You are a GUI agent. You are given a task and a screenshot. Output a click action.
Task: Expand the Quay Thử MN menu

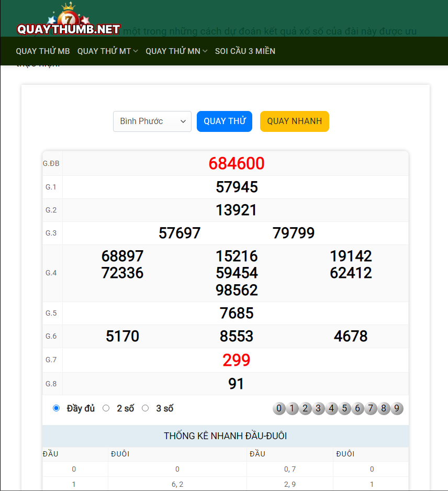176,51
